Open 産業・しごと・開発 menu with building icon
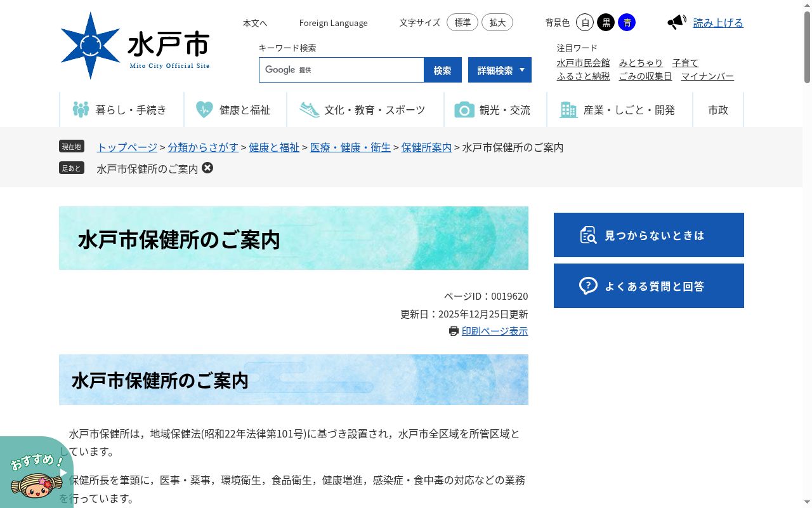This screenshot has width=812, height=508. pyautogui.click(x=620, y=110)
